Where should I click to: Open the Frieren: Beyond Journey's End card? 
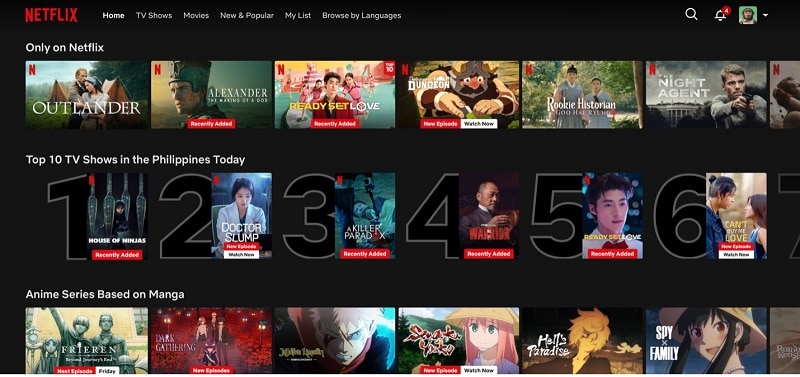(87, 340)
